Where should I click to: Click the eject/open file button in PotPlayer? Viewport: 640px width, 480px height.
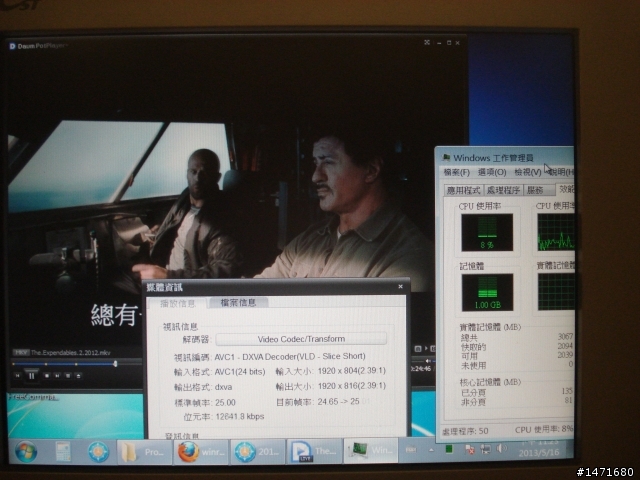coord(78,376)
